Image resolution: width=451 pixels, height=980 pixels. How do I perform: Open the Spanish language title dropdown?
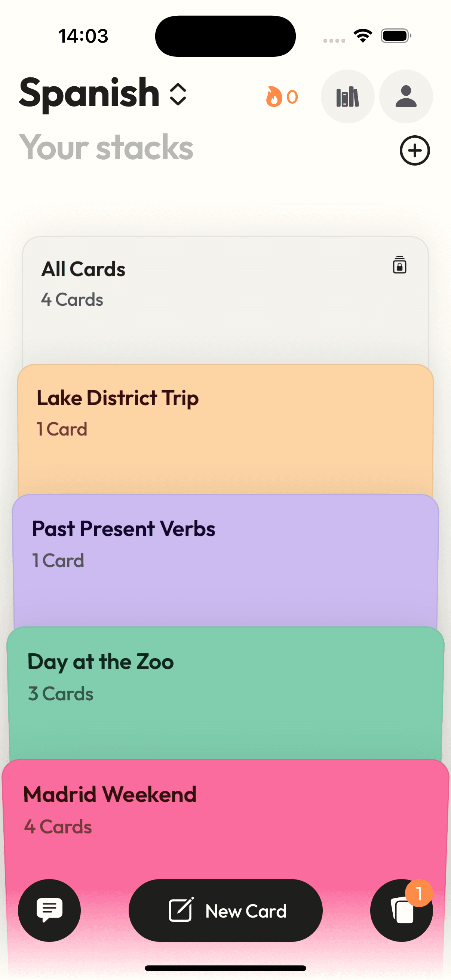pyautogui.click(x=89, y=93)
